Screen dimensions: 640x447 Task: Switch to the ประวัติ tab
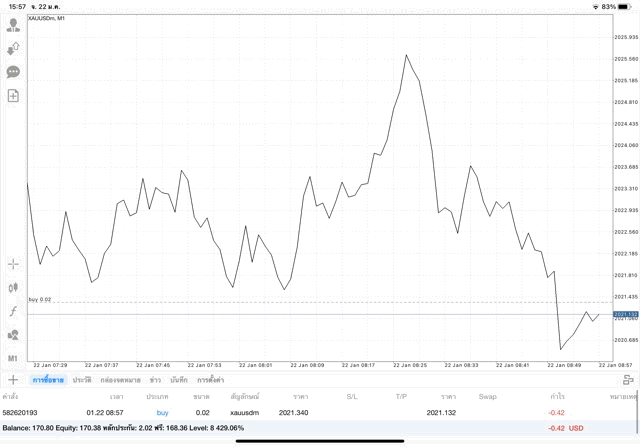pyautogui.click(x=81, y=380)
